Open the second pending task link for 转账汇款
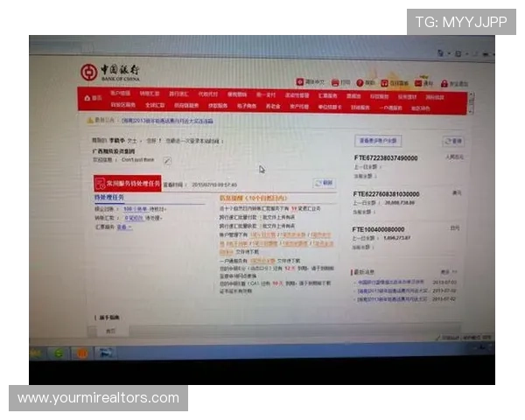The width and height of the screenshot is (525, 420). [134, 218]
